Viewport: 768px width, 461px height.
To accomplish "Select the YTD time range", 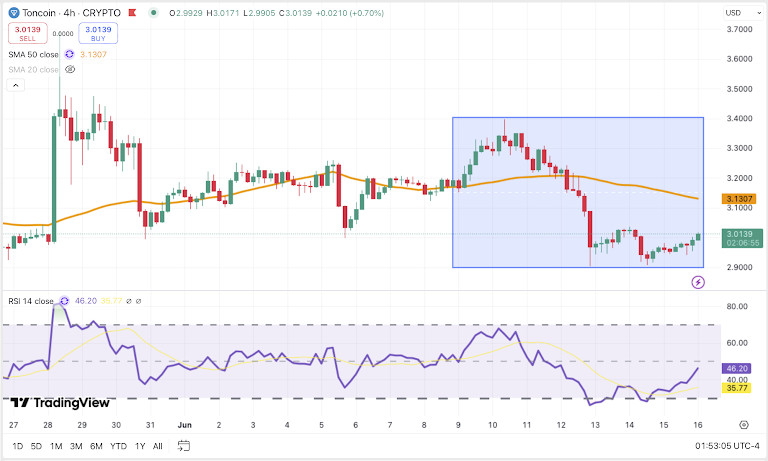I will [x=117, y=446].
